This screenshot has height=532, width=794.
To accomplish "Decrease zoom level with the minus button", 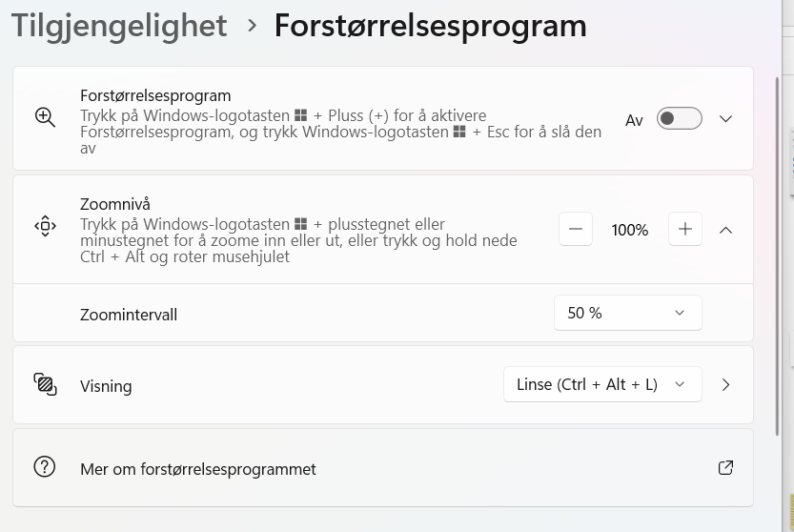I will (576, 229).
